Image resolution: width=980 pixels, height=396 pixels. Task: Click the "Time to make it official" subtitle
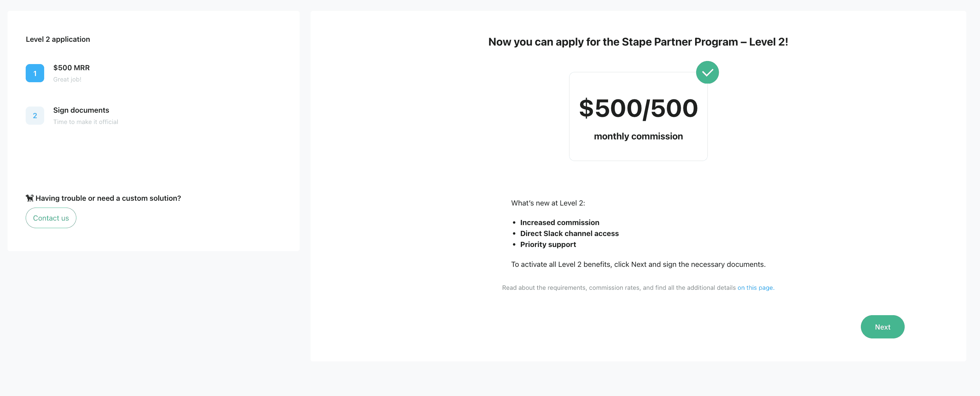[86, 122]
